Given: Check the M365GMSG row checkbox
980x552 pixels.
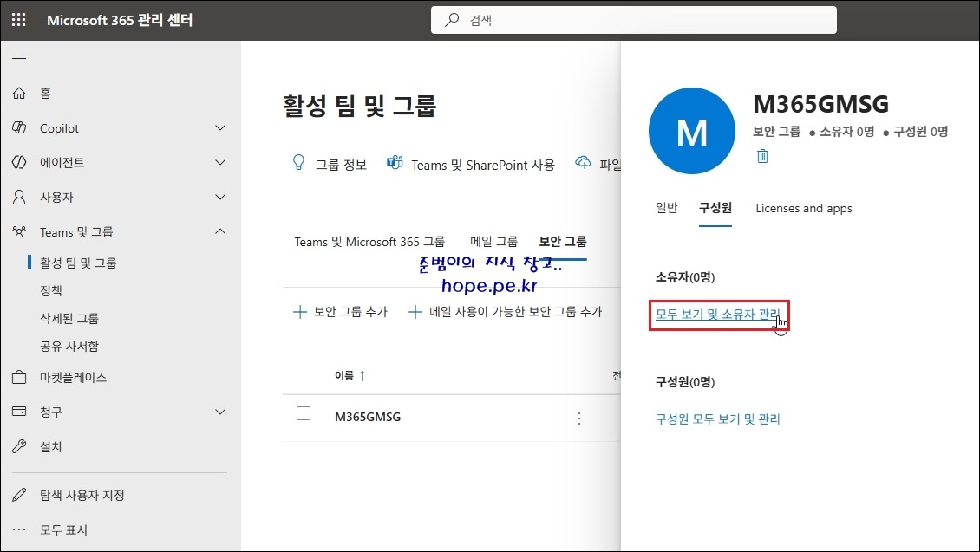Looking at the screenshot, I should tap(304, 413).
